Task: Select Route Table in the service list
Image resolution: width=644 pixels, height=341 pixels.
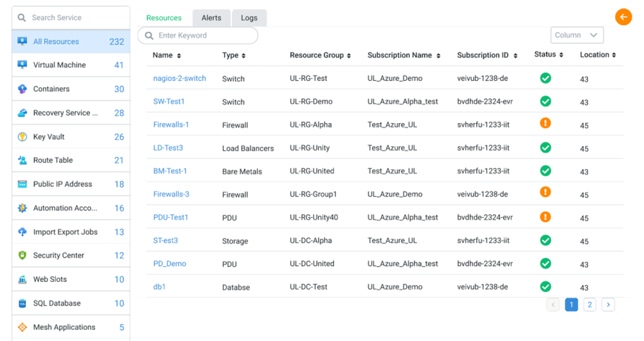Action: click(x=71, y=160)
